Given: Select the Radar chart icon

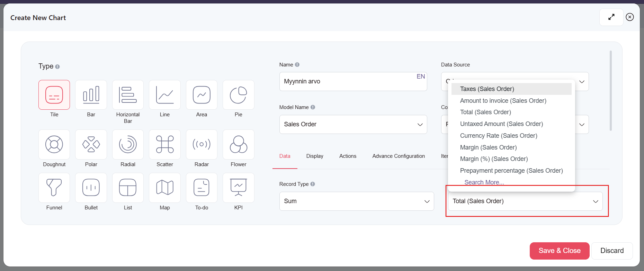Looking at the screenshot, I should (x=202, y=144).
